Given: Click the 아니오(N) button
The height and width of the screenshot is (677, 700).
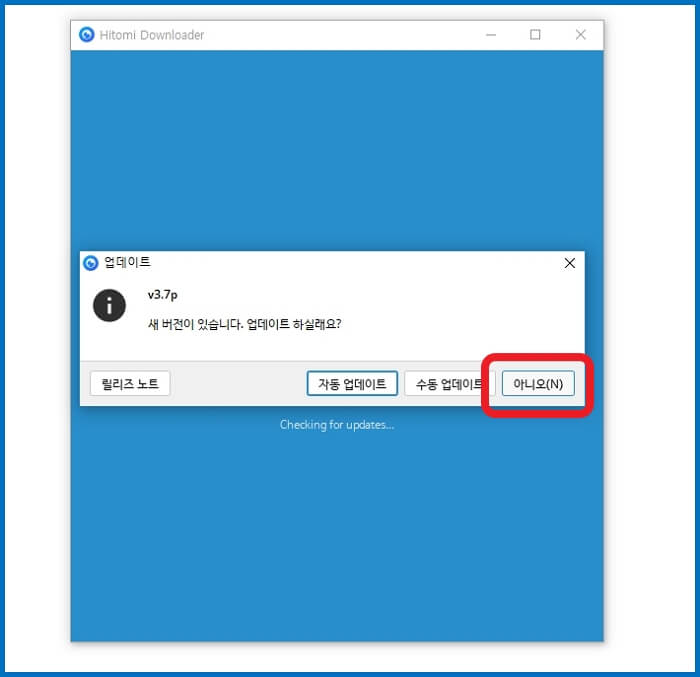Looking at the screenshot, I should 538,384.
